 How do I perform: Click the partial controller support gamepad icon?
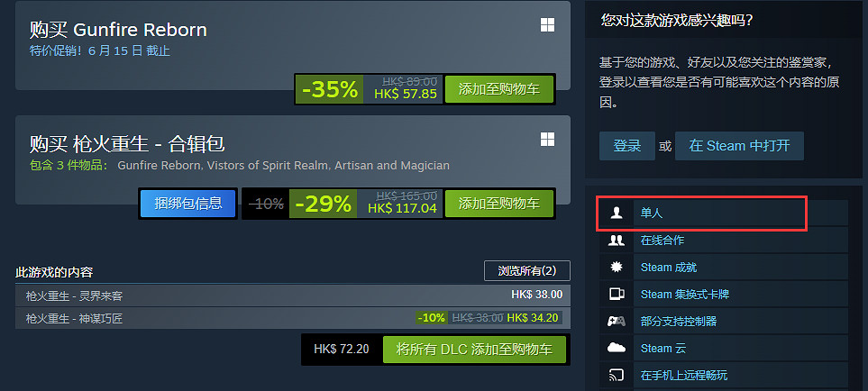[617, 322]
